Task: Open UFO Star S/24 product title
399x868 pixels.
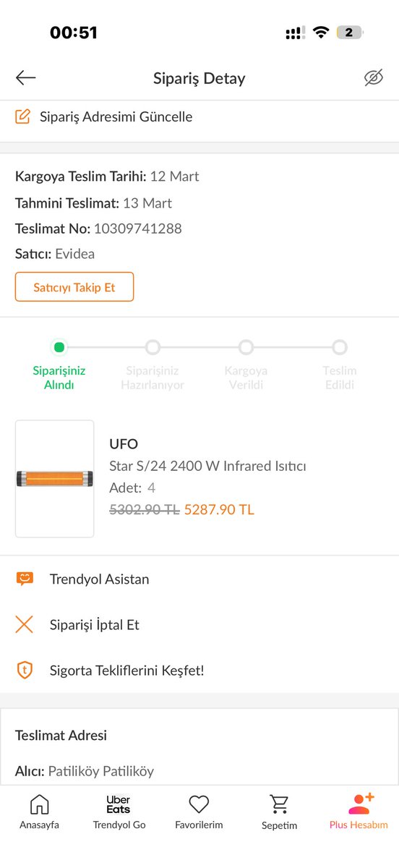Action: pos(207,455)
